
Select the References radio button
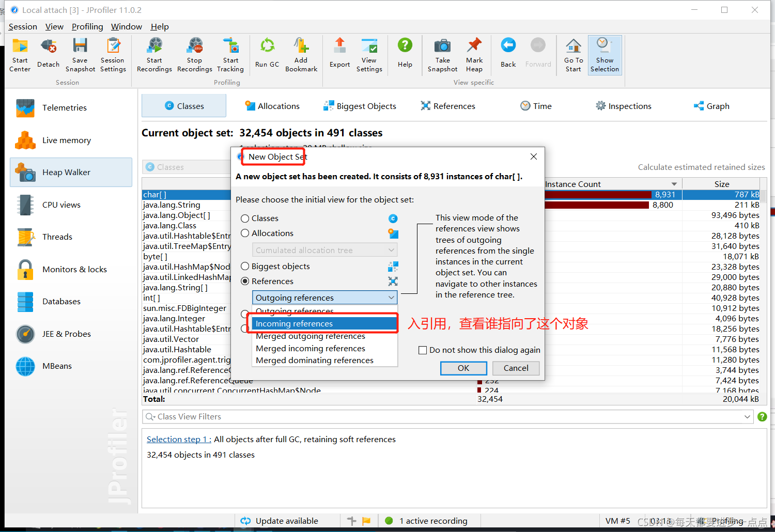click(x=245, y=281)
